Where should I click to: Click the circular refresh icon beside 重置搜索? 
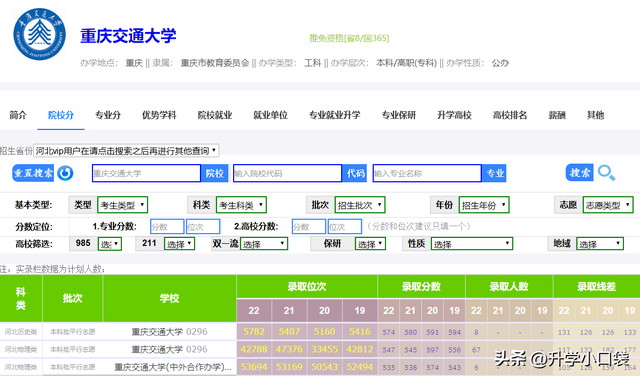(x=65, y=173)
